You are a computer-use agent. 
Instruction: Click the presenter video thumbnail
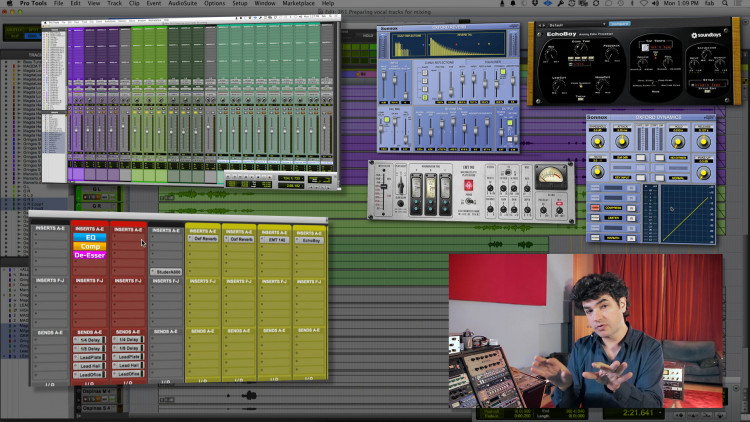tap(586, 331)
